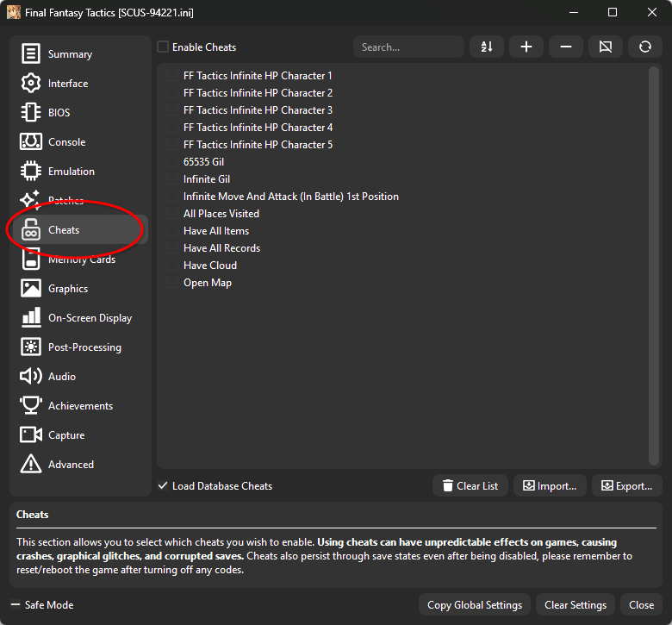Click the disable all cheats icon
The width and height of the screenshot is (672, 625).
pyautogui.click(x=606, y=47)
